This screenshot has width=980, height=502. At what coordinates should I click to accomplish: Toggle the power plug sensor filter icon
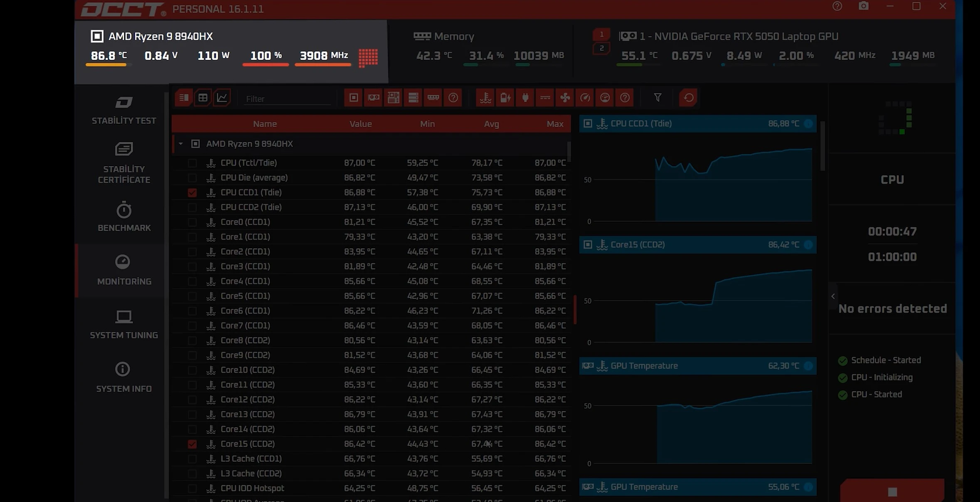[x=525, y=98]
